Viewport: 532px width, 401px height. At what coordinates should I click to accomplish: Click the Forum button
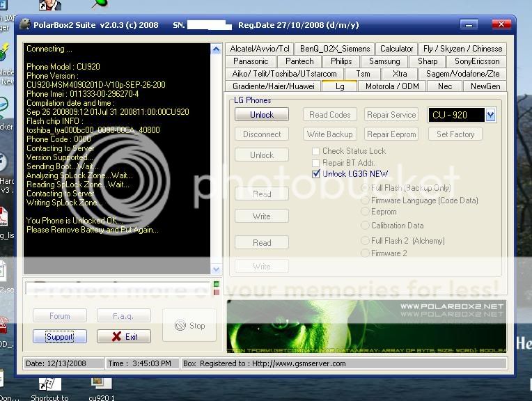click(60, 316)
